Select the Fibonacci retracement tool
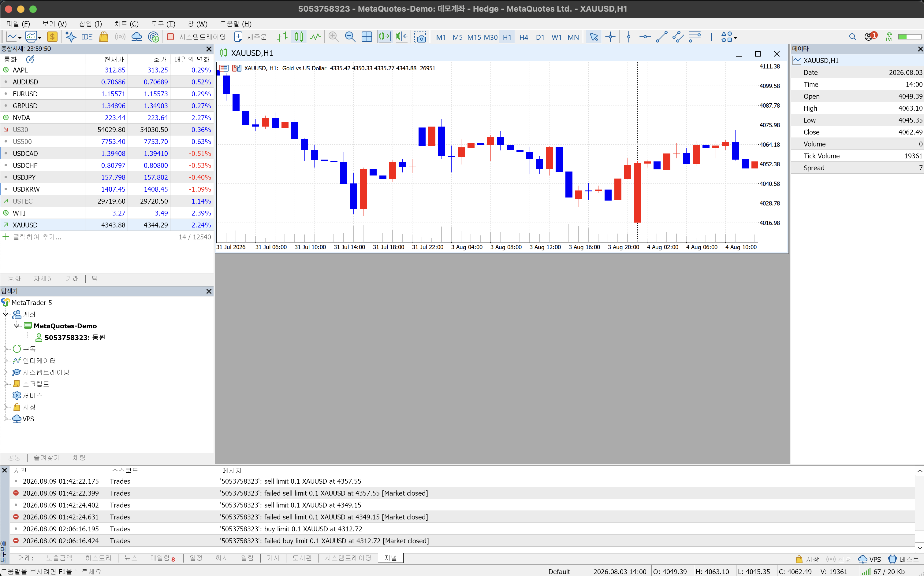The width and height of the screenshot is (924, 576). pos(695,37)
